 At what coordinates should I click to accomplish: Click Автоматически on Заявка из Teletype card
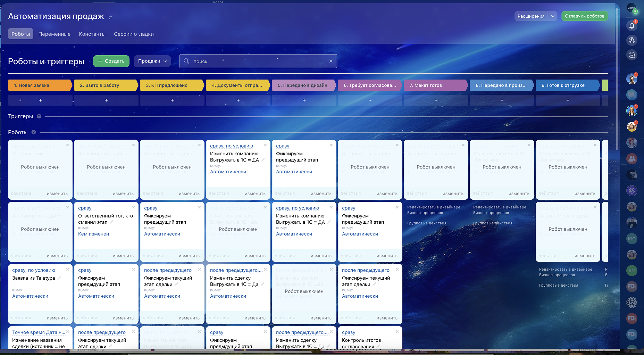pos(30,296)
